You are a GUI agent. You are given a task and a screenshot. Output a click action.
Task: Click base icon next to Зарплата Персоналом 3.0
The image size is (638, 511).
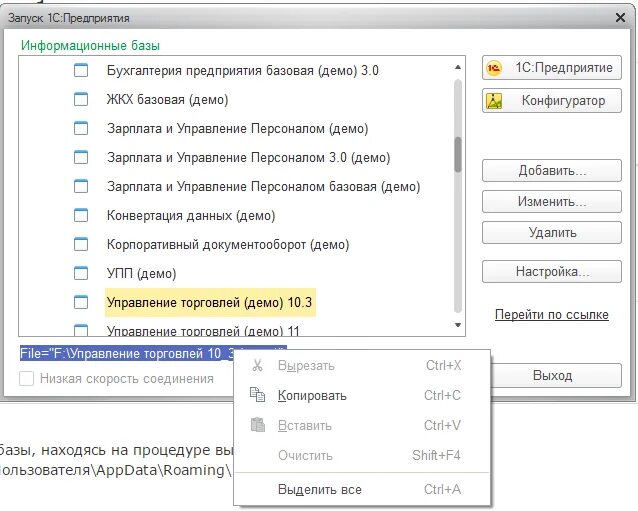[x=81, y=157]
